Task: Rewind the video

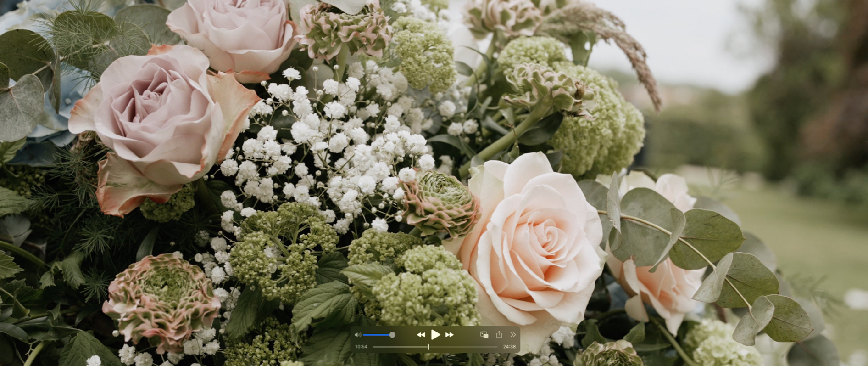Action: click(421, 335)
